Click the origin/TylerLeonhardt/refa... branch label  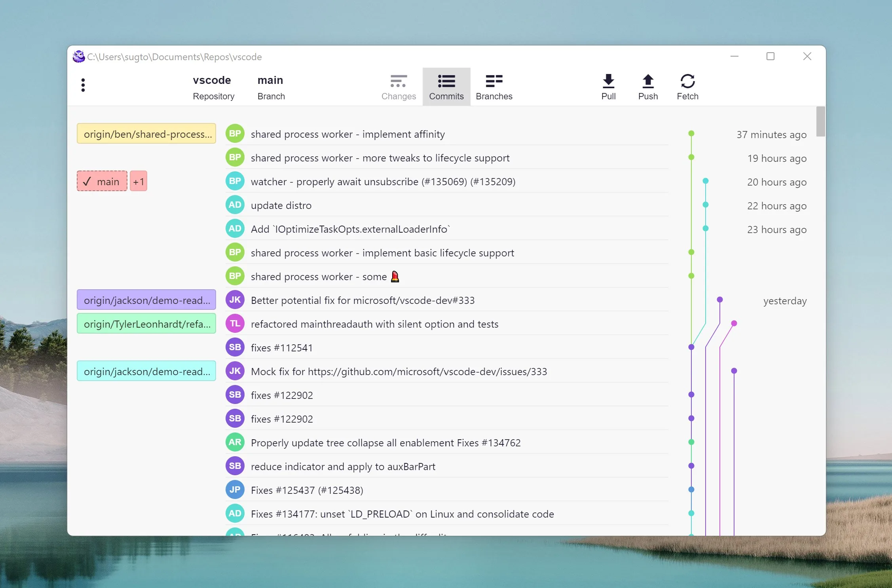click(x=146, y=324)
